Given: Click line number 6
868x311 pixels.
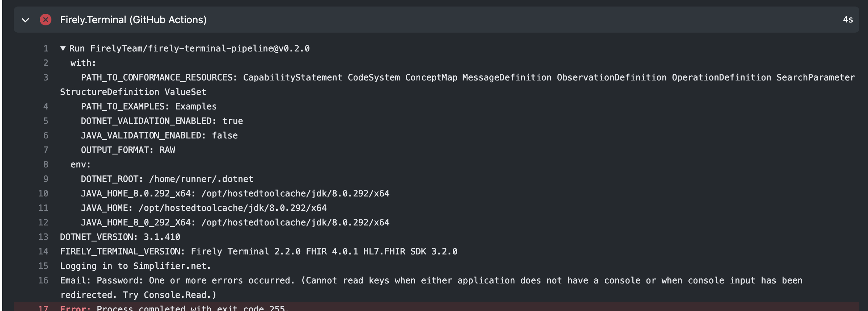Looking at the screenshot, I should (46, 136).
